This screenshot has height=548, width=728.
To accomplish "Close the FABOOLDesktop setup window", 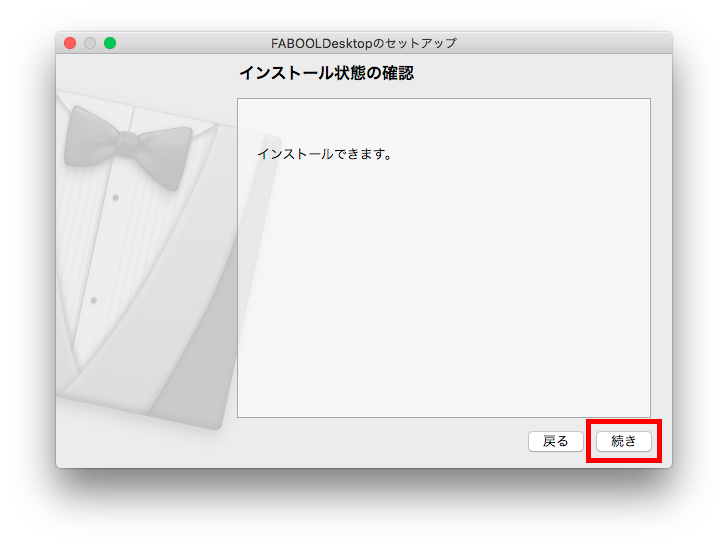I will click(x=70, y=43).
